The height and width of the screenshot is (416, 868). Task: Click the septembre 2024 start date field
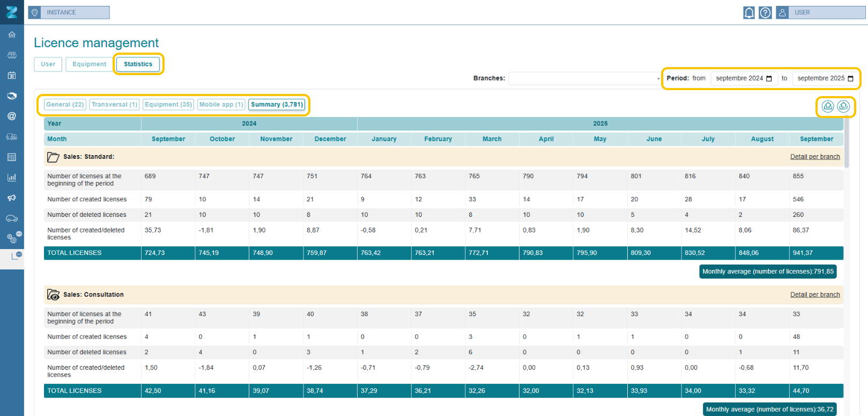click(744, 78)
